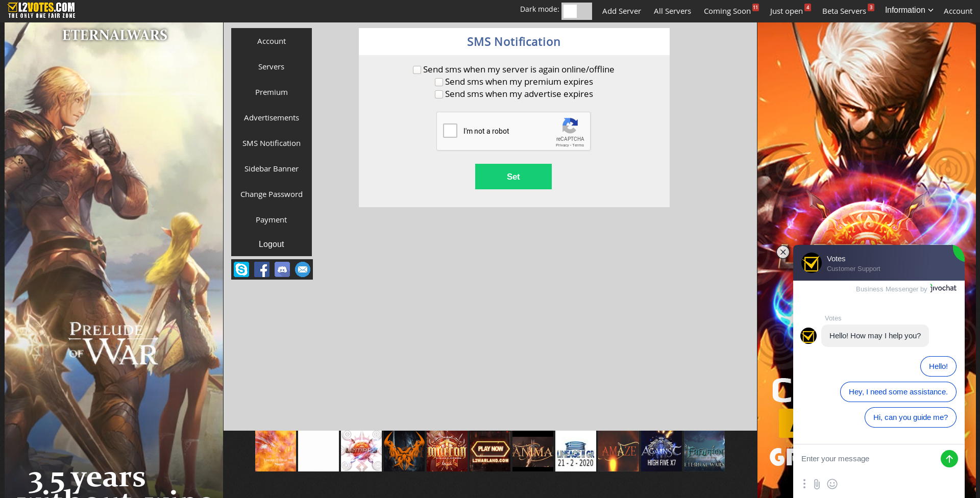Click the Customer Support subtitle in chat header

coord(853,269)
